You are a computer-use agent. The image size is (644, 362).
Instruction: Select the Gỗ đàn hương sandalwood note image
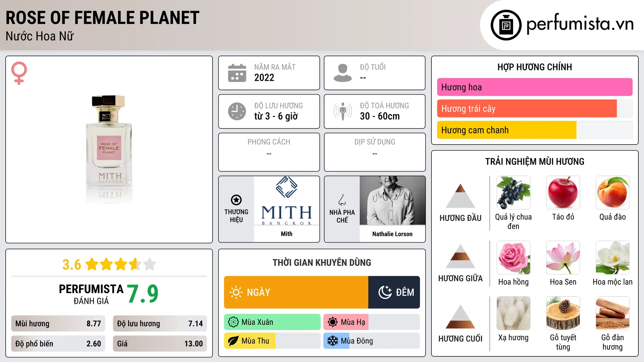click(x=613, y=313)
